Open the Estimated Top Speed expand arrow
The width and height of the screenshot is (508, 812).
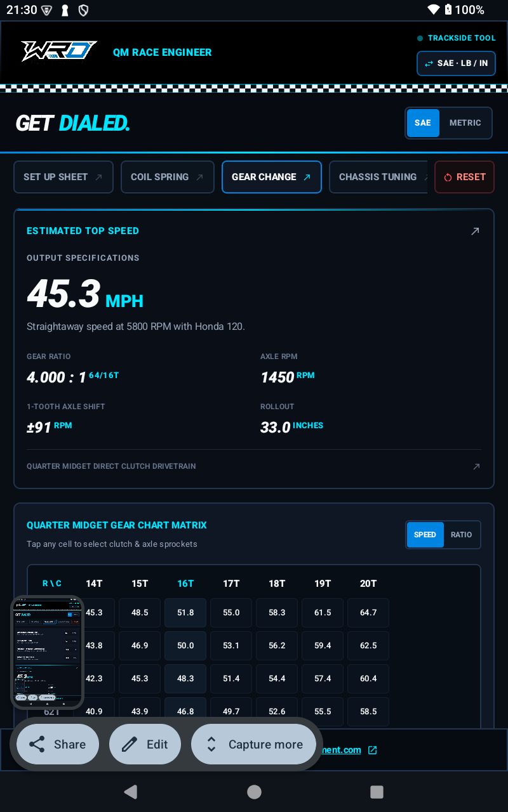tap(475, 232)
